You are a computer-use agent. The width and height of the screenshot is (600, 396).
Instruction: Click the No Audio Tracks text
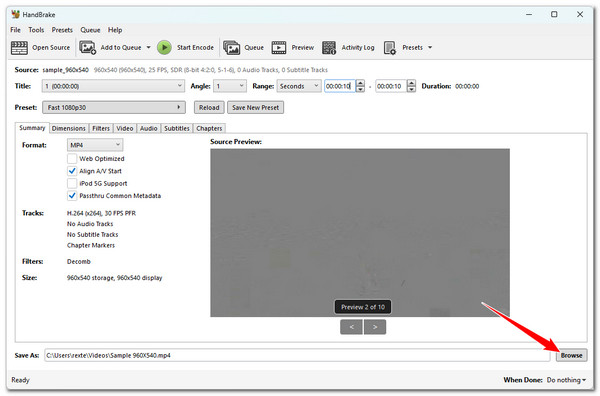pos(90,224)
